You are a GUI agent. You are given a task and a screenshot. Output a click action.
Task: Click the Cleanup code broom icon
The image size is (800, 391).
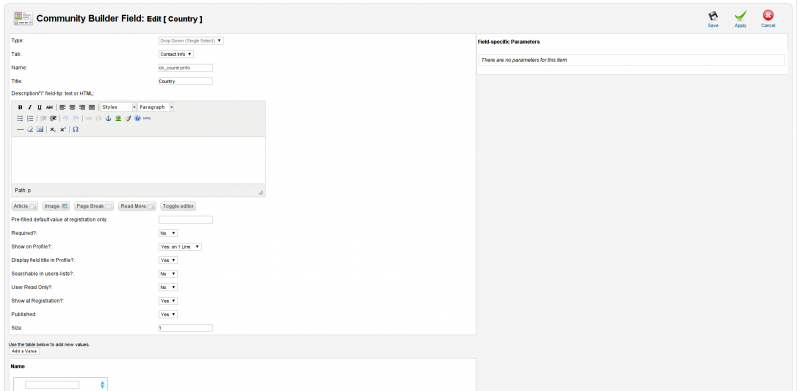pyautogui.click(x=128, y=118)
